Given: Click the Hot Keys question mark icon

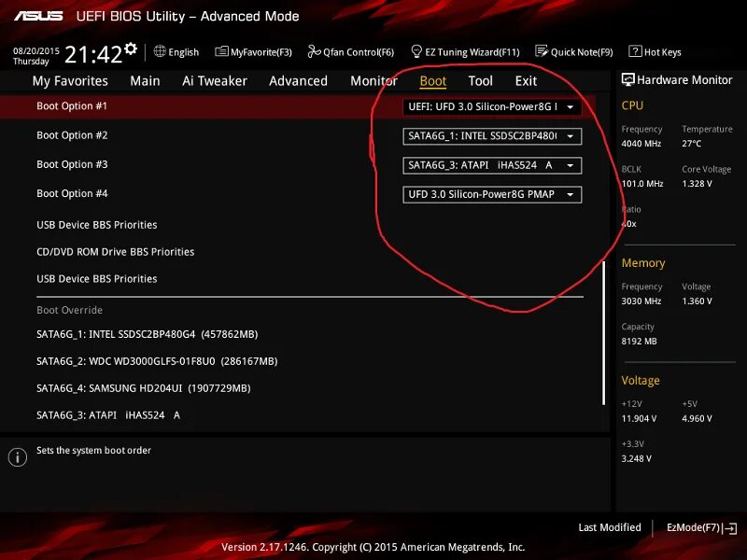Looking at the screenshot, I should tap(635, 51).
